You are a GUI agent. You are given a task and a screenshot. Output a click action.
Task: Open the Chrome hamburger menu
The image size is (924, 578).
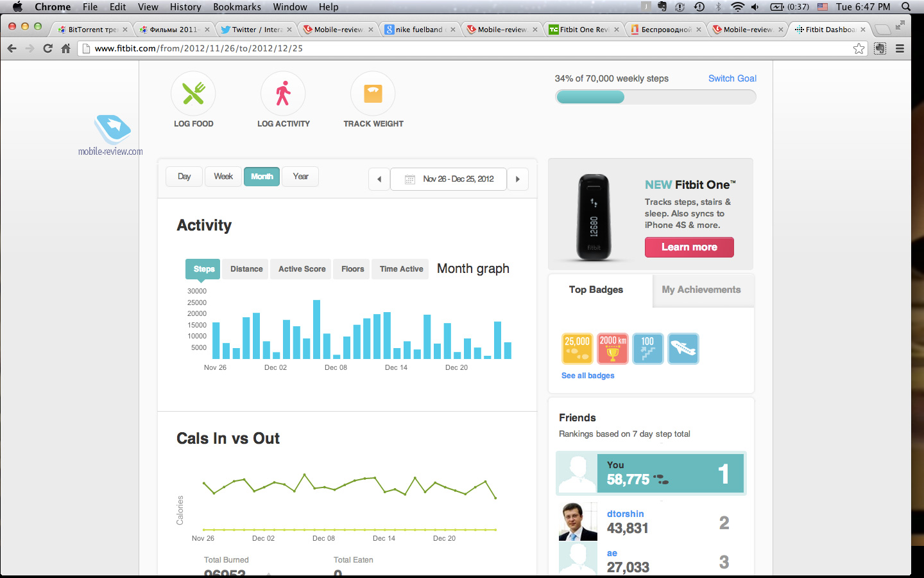coord(900,48)
